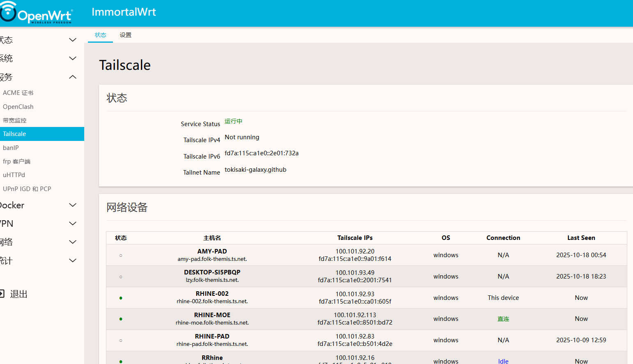
Task: Click the AMY-PAD hostname
Action: (x=212, y=251)
